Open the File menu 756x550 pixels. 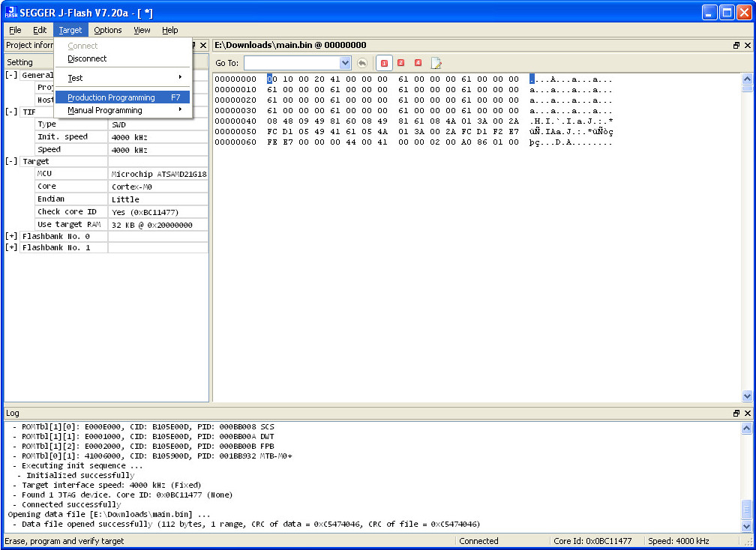(16, 30)
